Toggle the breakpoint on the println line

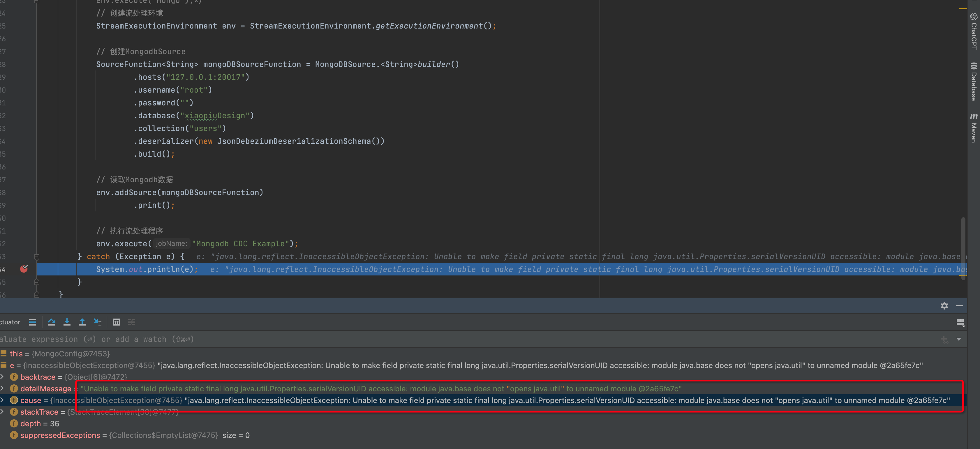24,269
